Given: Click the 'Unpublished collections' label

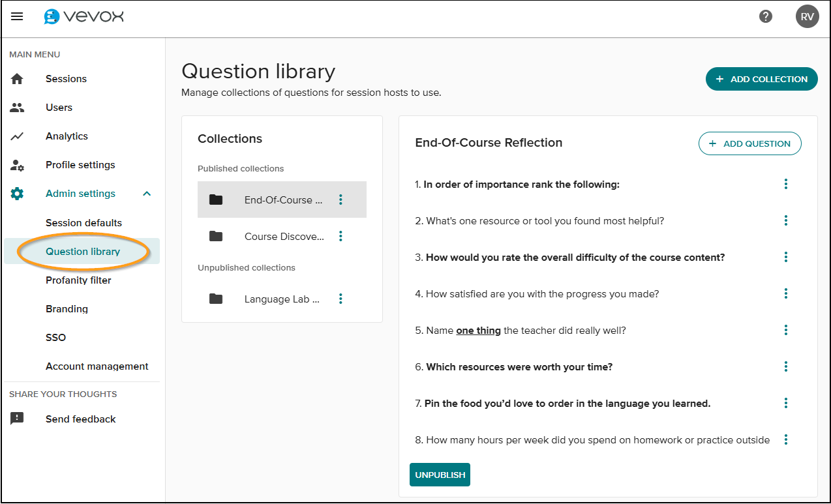Looking at the screenshot, I should (x=247, y=267).
